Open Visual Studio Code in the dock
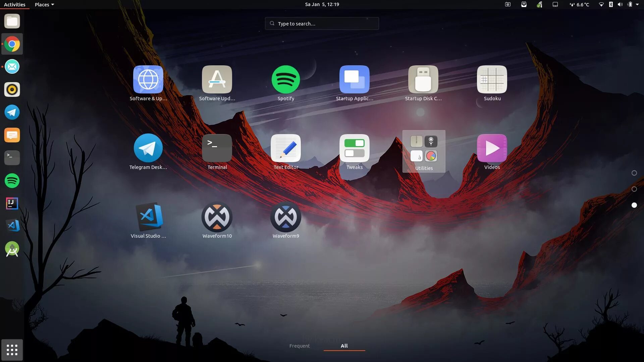644x362 pixels. pyautogui.click(x=12, y=226)
